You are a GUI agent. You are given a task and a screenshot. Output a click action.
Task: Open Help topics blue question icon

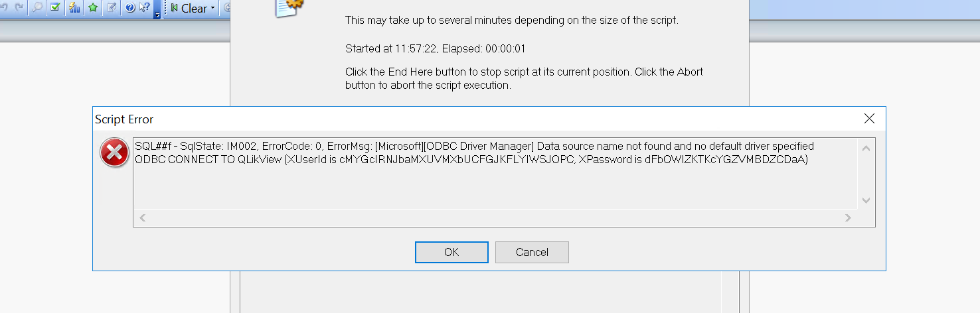(x=130, y=8)
